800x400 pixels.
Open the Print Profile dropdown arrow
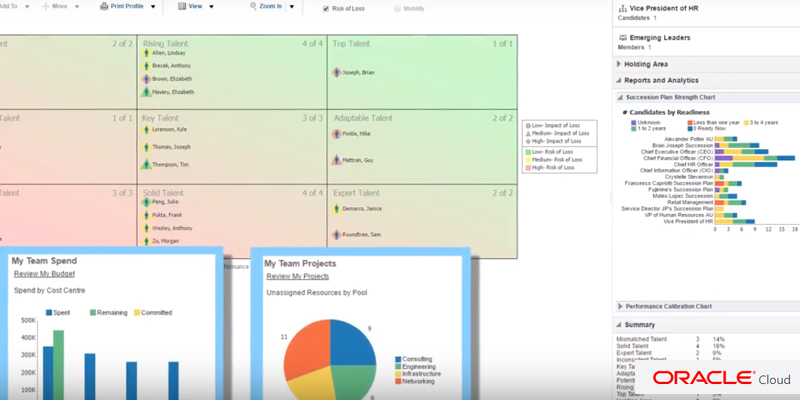tap(152, 7)
